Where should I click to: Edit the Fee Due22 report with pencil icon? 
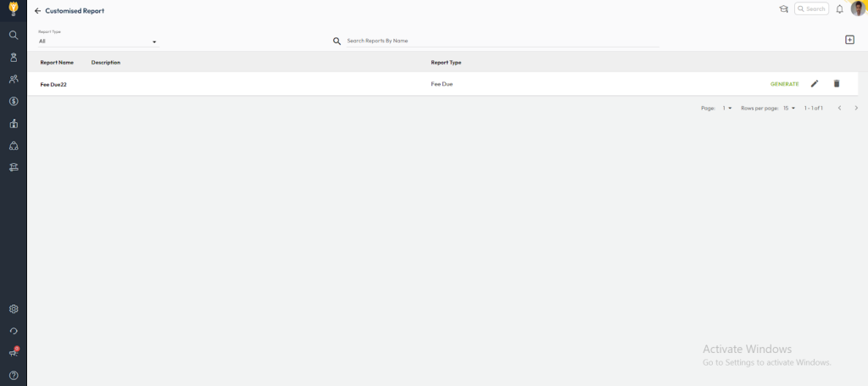(x=815, y=84)
